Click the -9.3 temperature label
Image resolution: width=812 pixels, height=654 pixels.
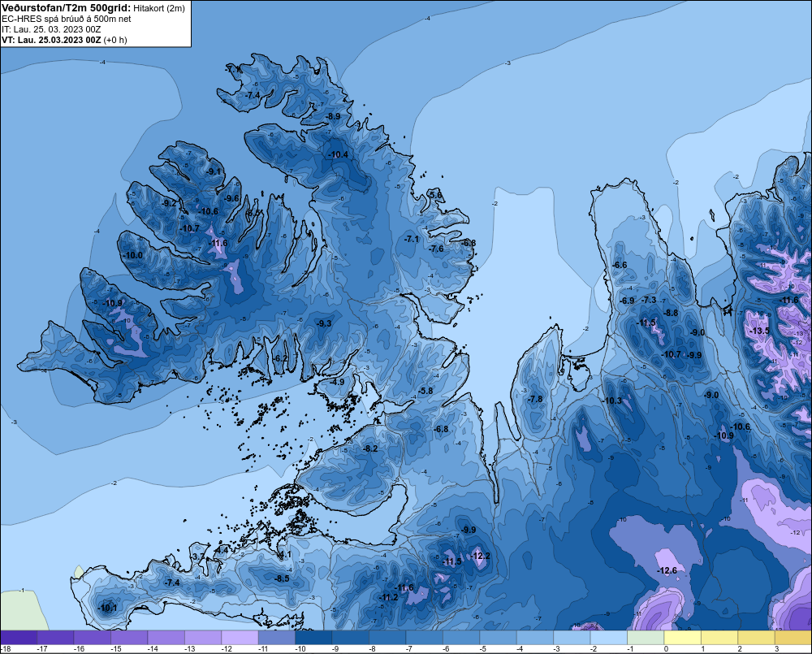[x=324, y=323]
